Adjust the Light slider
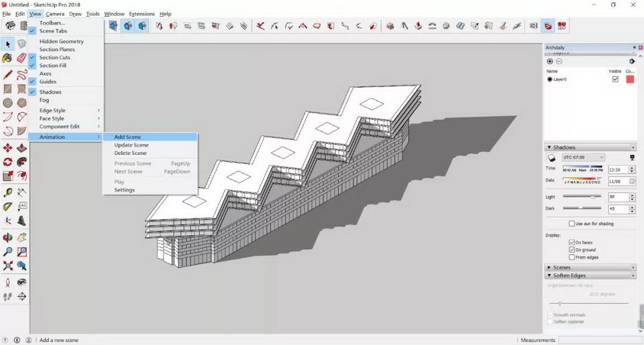Screen dimensions: 644x345 pos(593,197)
